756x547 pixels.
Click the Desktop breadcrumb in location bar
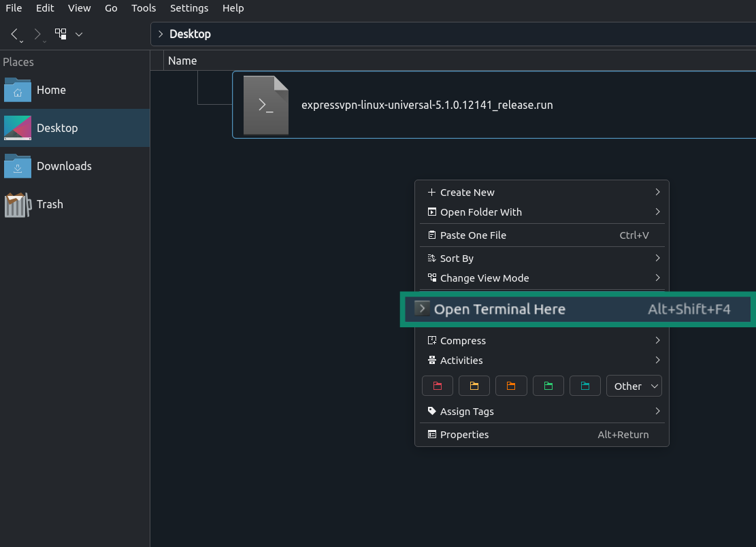click(190, 34)
